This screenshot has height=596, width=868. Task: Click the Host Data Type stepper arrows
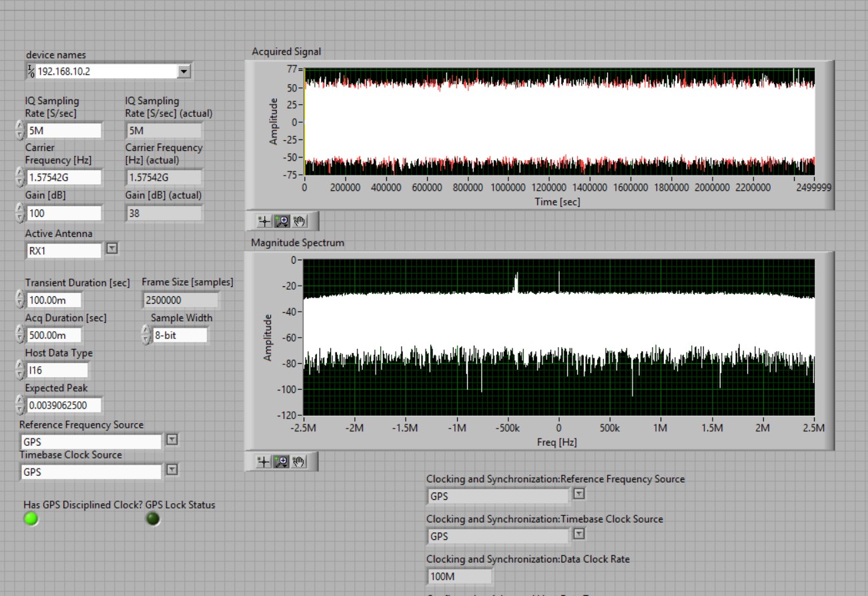[19, 369]
